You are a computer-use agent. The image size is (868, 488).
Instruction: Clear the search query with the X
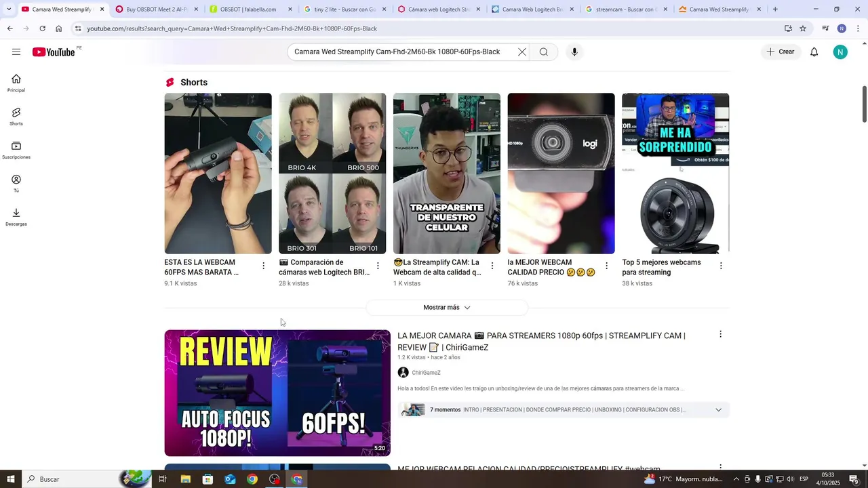tap(522, 52)
